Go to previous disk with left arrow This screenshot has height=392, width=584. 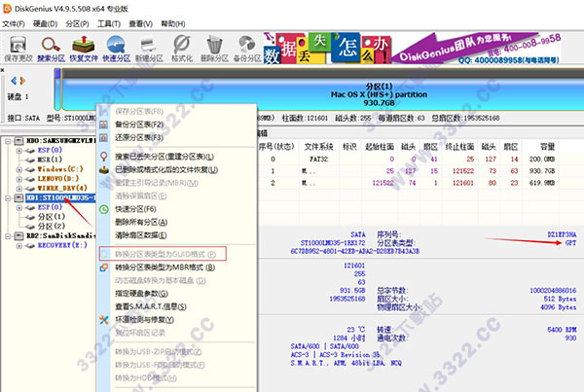(14, 81)
